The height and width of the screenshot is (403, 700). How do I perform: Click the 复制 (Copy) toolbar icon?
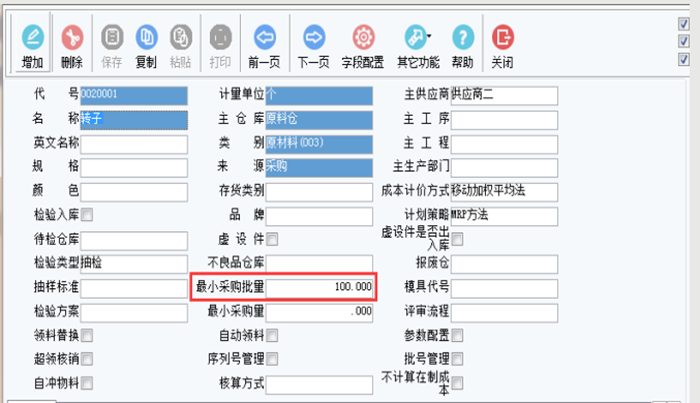146,46
